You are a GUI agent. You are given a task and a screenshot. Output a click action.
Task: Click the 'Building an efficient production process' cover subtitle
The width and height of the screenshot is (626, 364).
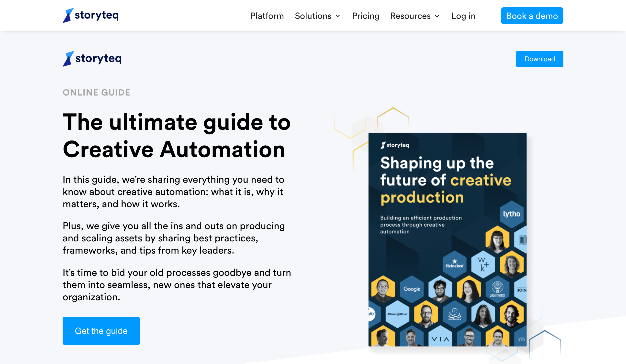[x=421, y=224]
